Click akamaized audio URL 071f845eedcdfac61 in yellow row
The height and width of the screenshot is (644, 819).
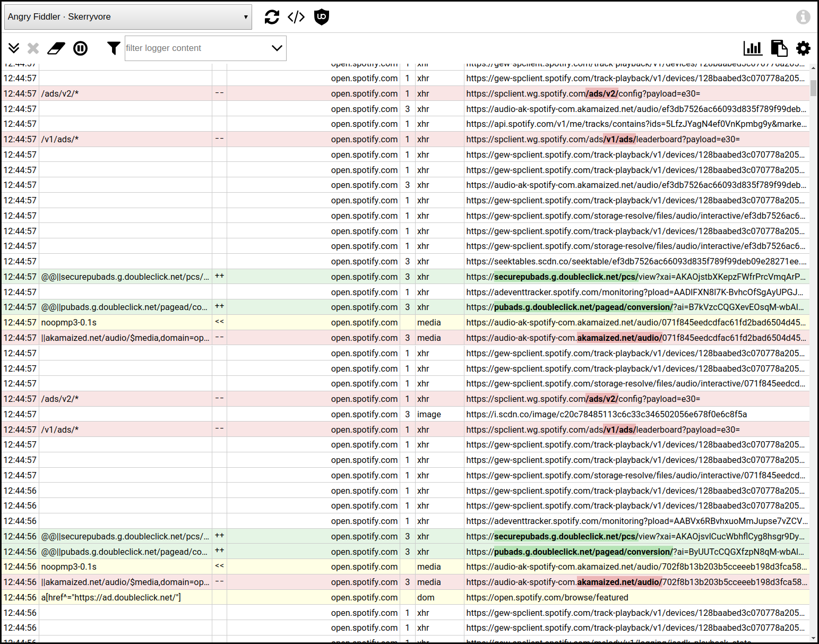(636, 322)
